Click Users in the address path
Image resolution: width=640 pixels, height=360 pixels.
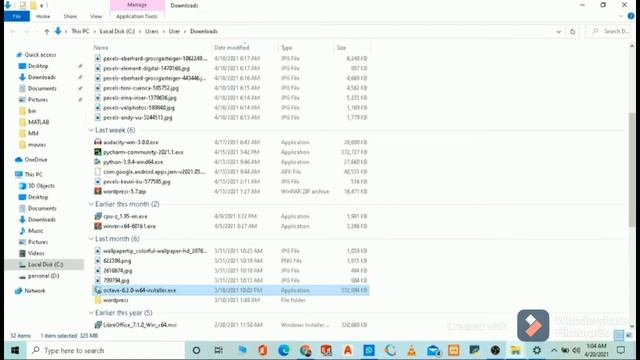(151, 31)
